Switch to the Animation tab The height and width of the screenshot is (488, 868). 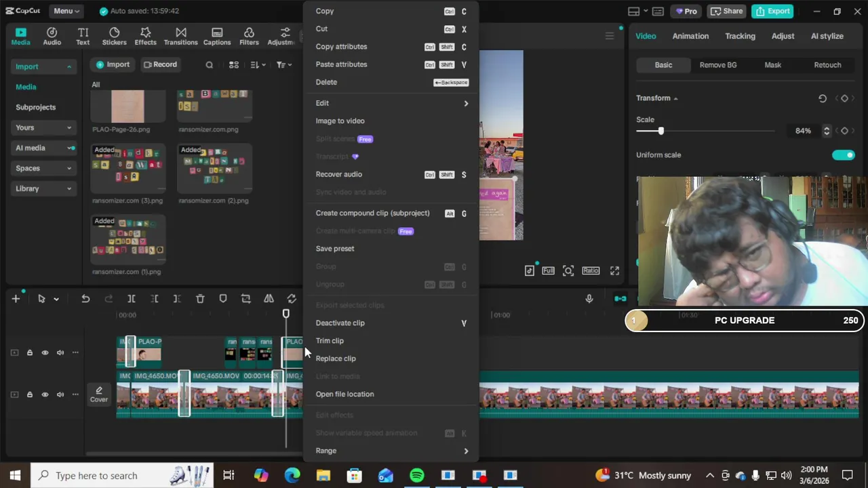pyautogui.click(x=690, y=36)
